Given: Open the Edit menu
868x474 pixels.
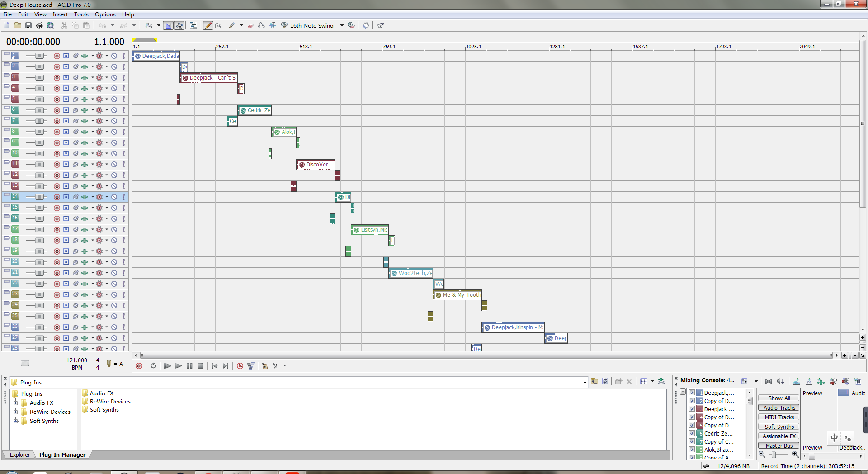Looking at the screenshot, I should 23,14.
